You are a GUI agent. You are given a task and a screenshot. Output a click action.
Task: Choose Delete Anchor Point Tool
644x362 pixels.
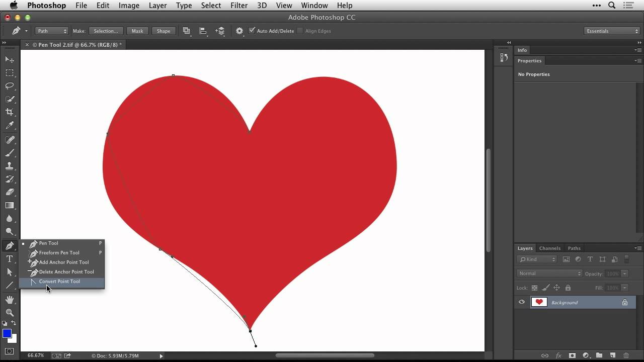click(61, 272)
